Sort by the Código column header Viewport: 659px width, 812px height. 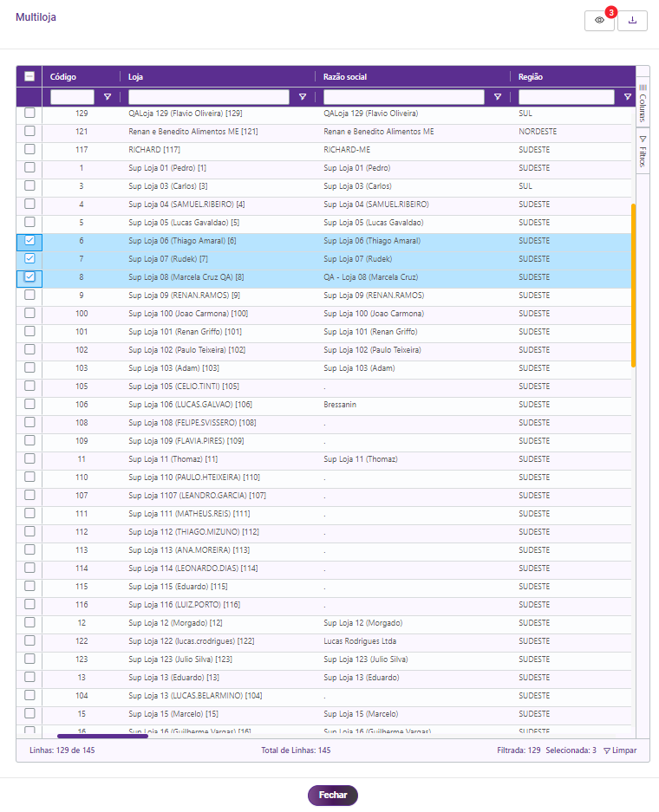pos(63,76)
